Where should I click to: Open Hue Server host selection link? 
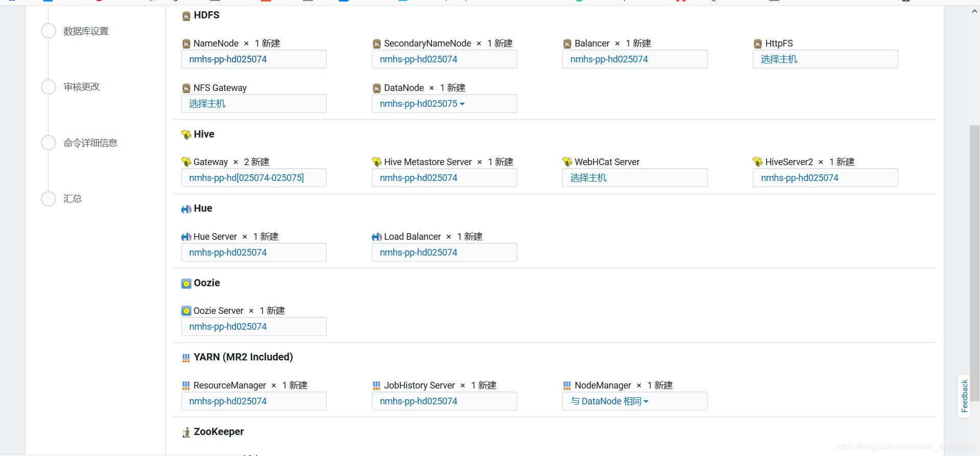228,253
